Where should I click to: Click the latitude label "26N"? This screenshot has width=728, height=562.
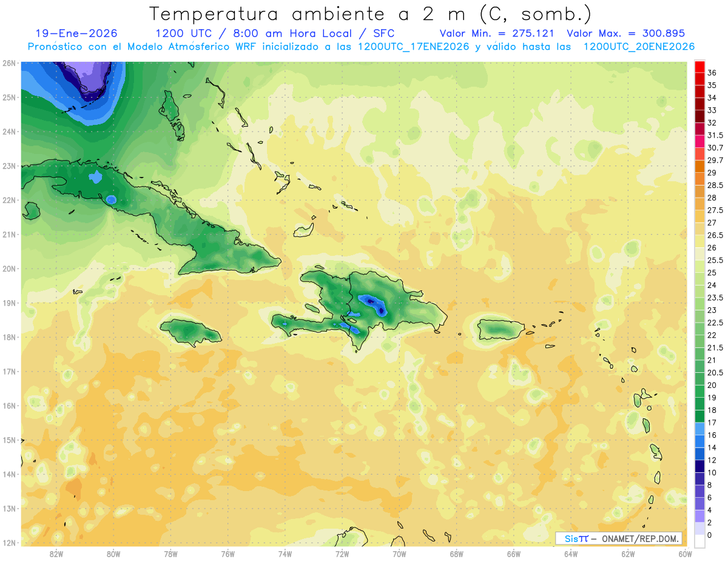9,63
